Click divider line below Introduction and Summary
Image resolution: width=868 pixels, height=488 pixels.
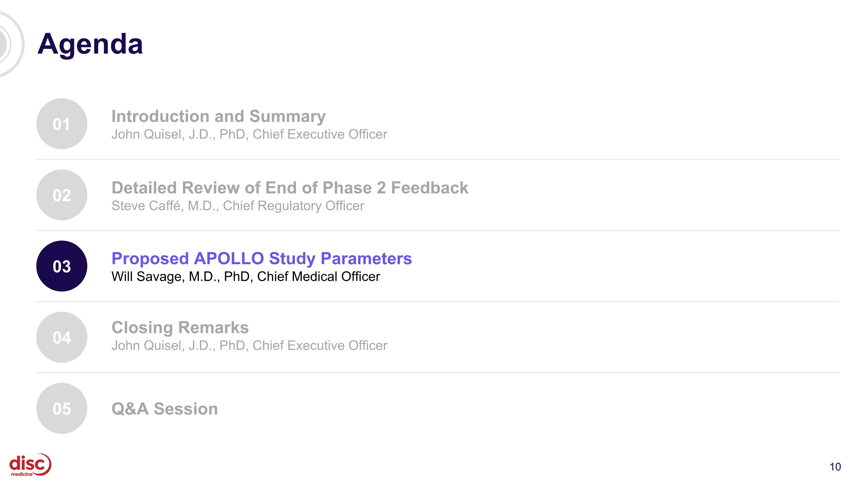coord(438,159)
